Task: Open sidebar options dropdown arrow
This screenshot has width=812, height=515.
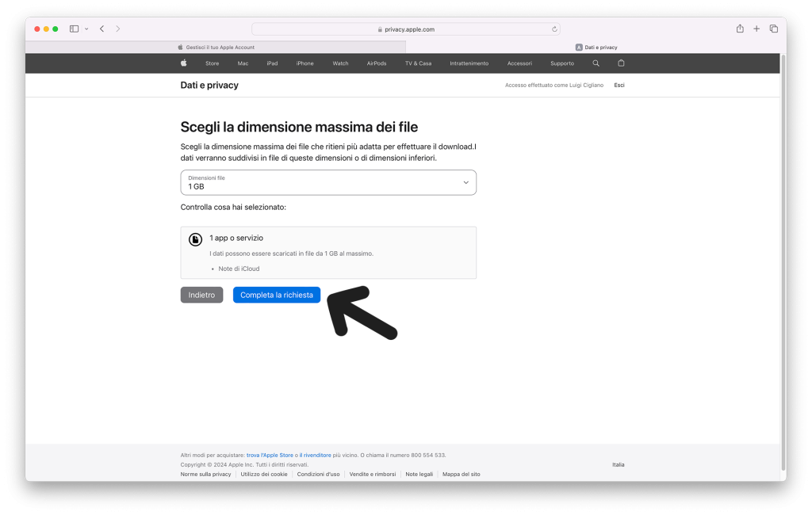Action: click(x=86, y=29)
